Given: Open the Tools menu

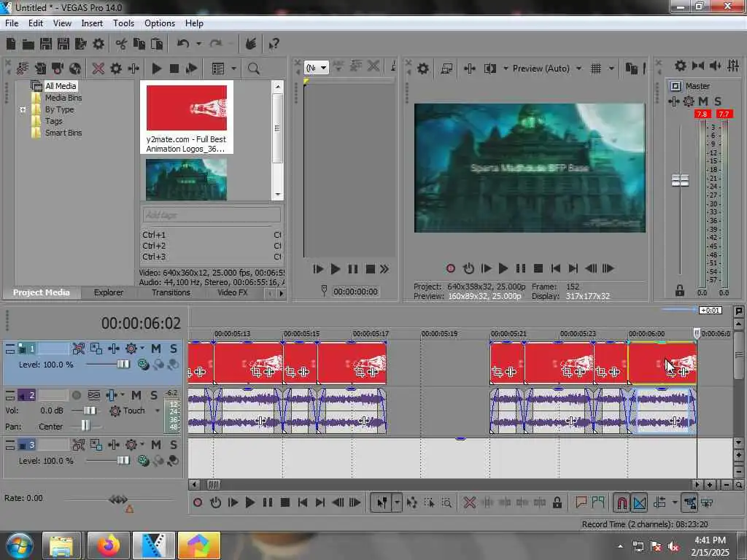Looking at the screenshot, I should (x=123, y=23).
